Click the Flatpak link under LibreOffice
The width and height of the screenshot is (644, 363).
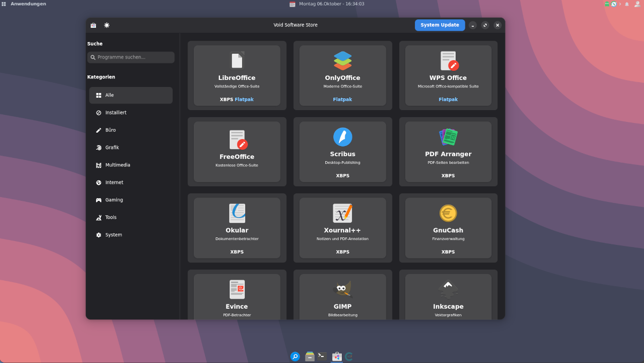tap(244, 99)
